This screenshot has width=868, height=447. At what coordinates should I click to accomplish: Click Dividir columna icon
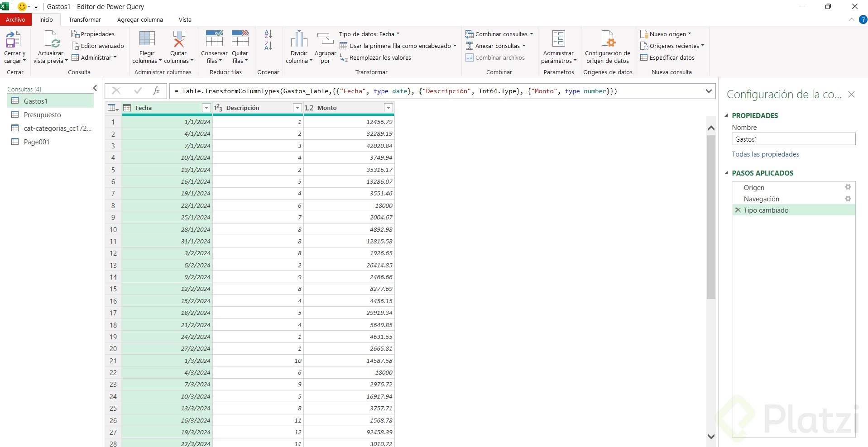[x=299, y=40]
